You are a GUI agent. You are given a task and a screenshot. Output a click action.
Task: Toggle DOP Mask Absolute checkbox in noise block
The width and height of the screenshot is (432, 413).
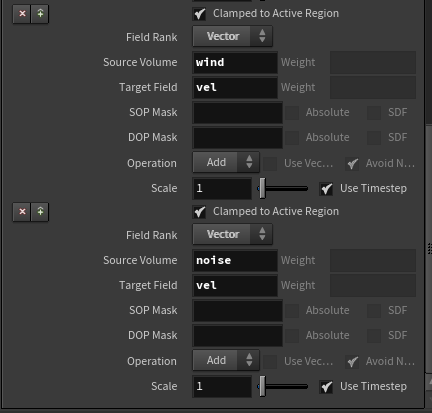pyautogui.click(x=292, y=336)
